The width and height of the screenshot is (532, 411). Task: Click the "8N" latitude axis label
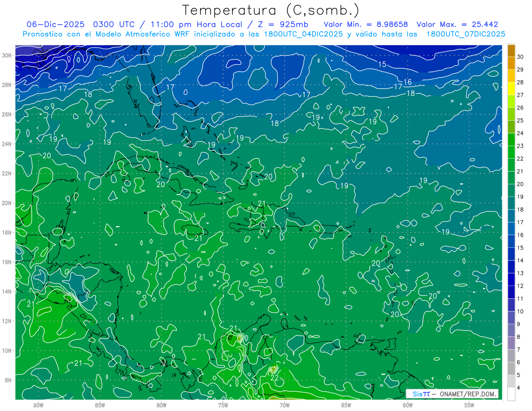[8, 380]
